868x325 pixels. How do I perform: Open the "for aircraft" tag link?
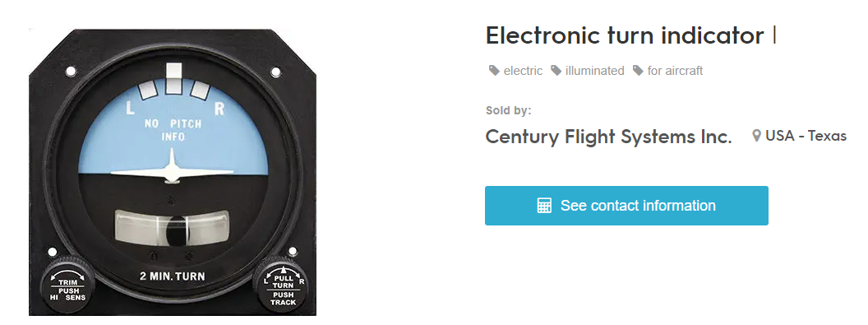pos(676,71)
